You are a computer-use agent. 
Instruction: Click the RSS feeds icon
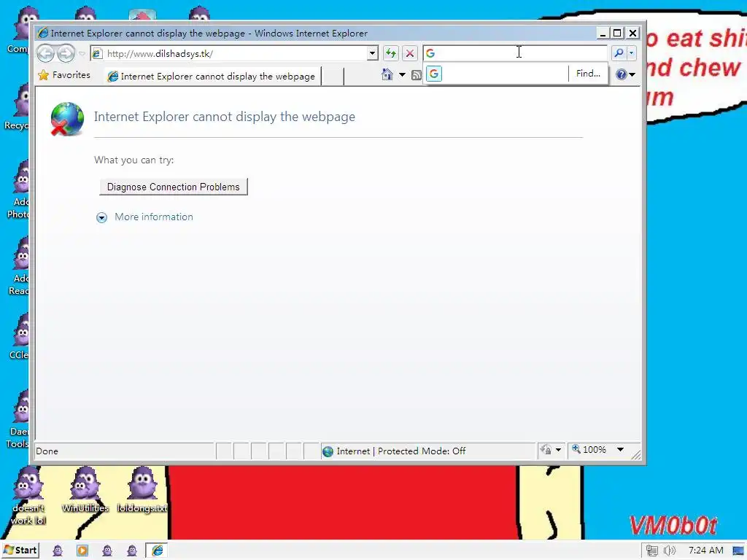[x=417, y=75]
